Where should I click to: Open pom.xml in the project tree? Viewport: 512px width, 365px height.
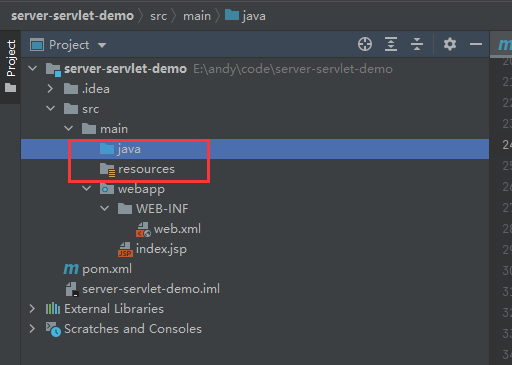[107, 269]
